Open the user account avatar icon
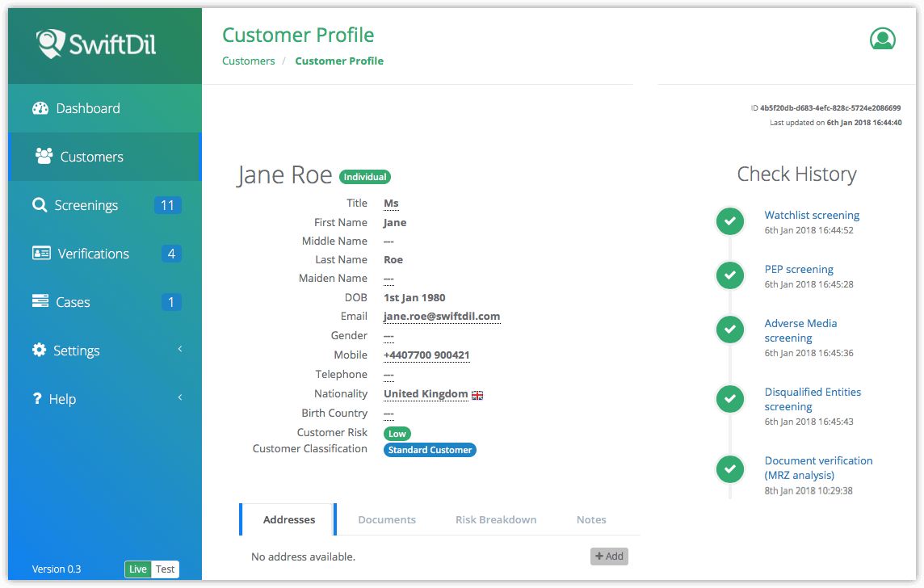Screen dimensions: 924x588 click(x=882, y=39)
